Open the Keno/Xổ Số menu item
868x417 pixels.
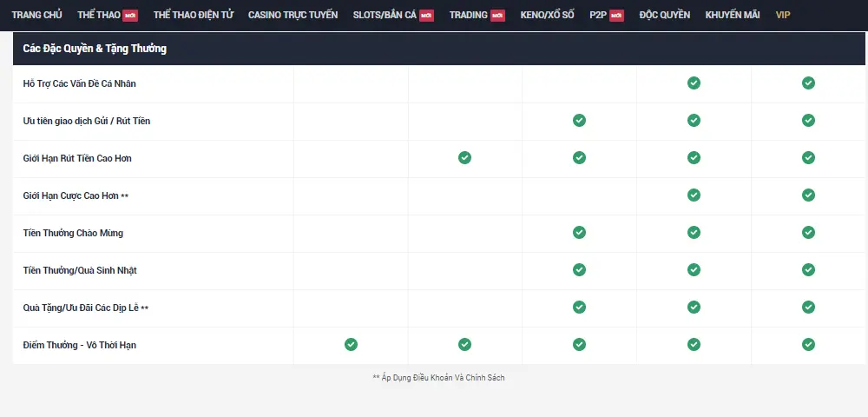(548, 16)
